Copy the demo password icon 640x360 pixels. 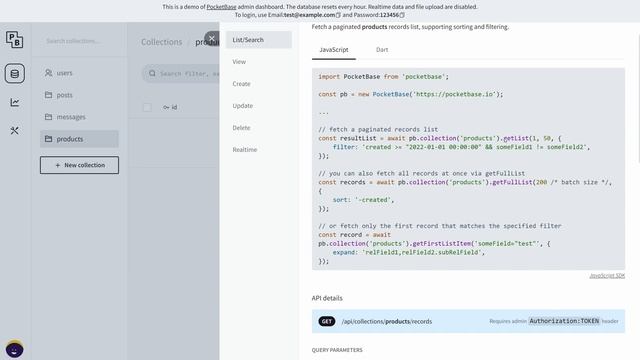tap(402, 15)
